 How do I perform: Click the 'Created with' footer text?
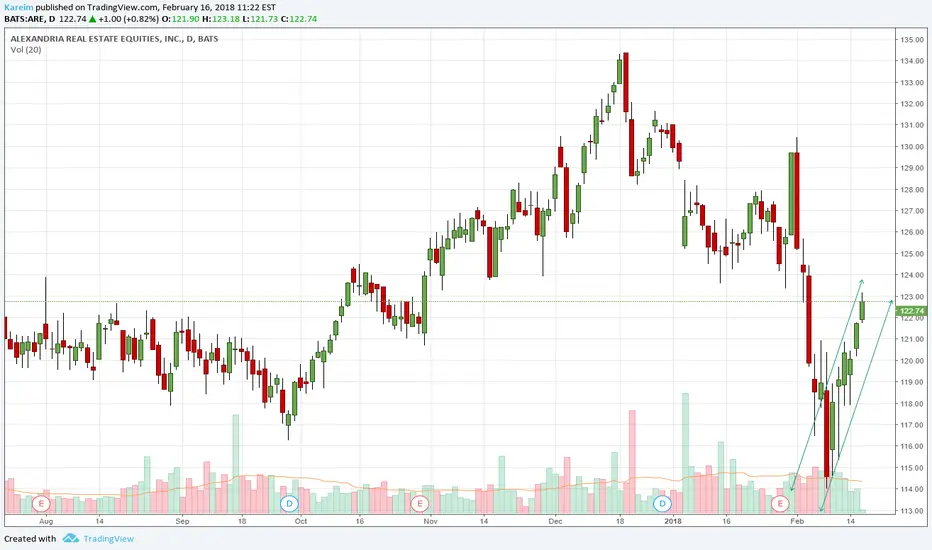click(30, 539)
